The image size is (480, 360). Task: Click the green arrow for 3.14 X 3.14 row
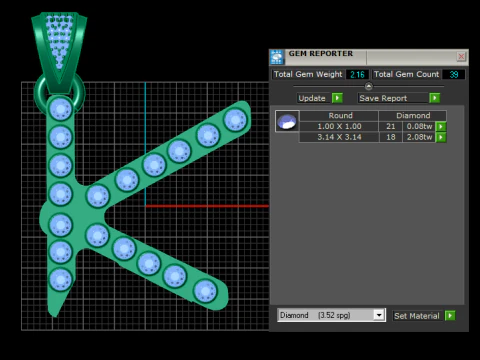tap(441, 137)
